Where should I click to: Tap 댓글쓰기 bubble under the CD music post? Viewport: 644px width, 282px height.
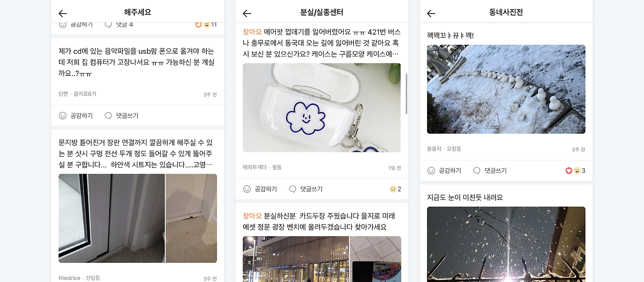[x=121, y=115]
